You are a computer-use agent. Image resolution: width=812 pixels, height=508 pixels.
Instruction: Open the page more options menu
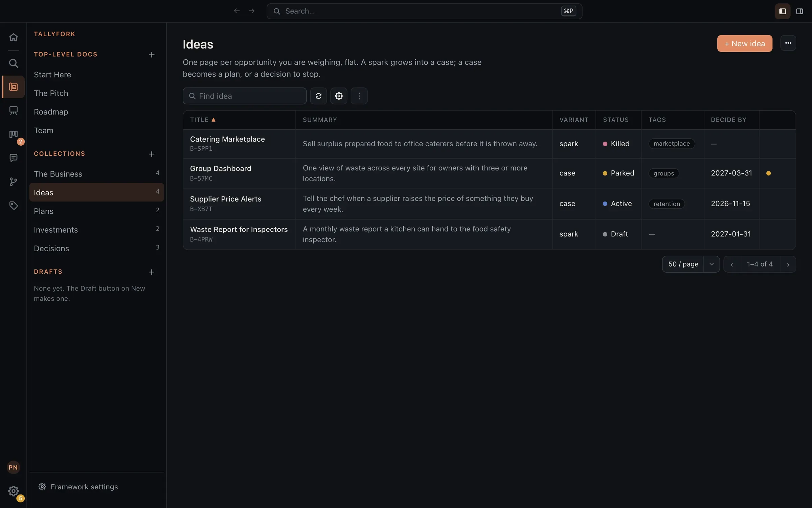[788, 43]
